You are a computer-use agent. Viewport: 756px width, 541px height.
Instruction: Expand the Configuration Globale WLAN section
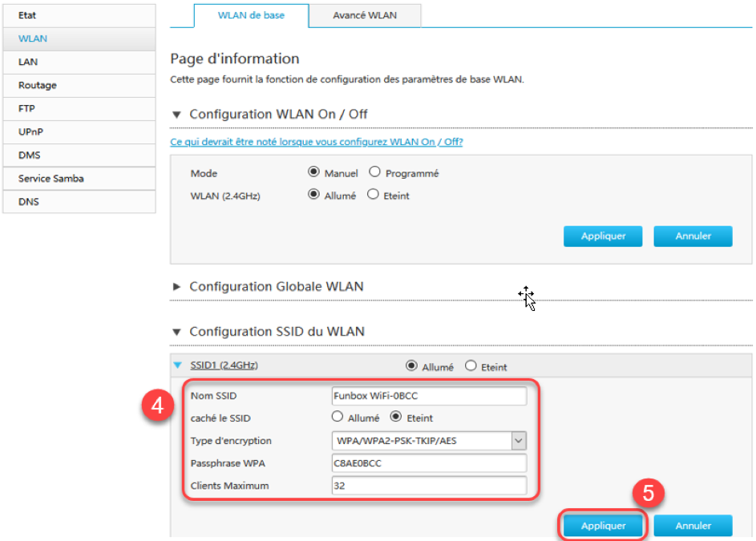(x=177, y=287)
